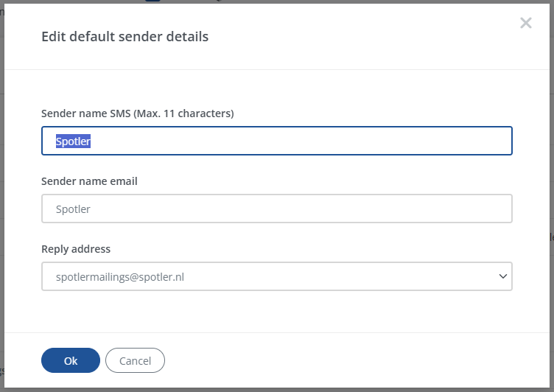Close the Edit default sender details dialog
Image resolution: width=554 pixels, height=392 pixels.
tap(525, 23)
